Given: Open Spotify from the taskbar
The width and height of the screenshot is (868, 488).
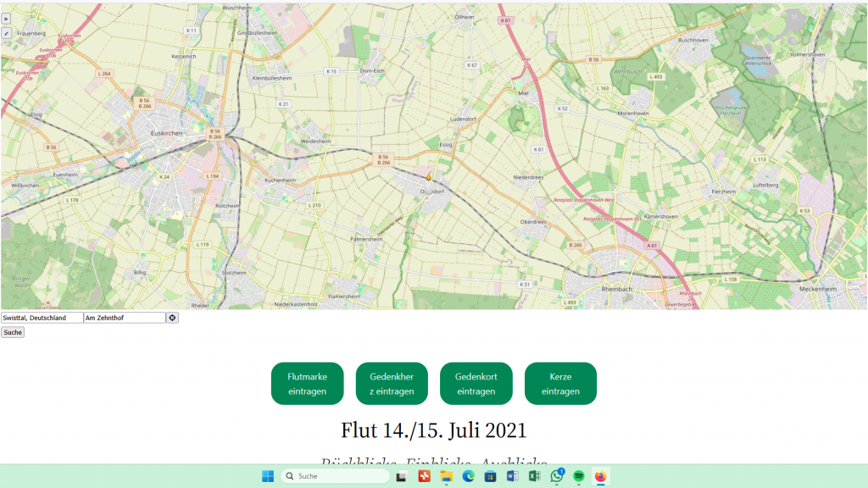Looking at the screenshot, I should click(x=579, y=476).
